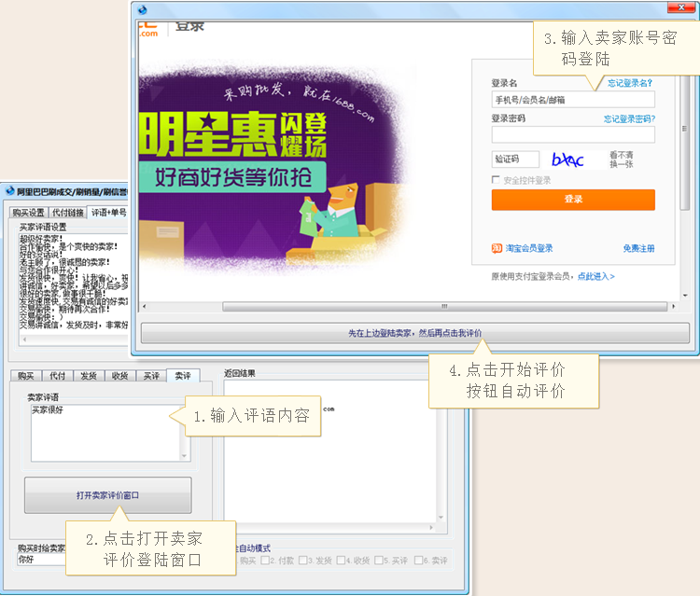The width and height of the screenshot is (700, 596).
Task: Select the comment line 老主顾了，很诚恳的卖家!
Action: coord(64,262)
